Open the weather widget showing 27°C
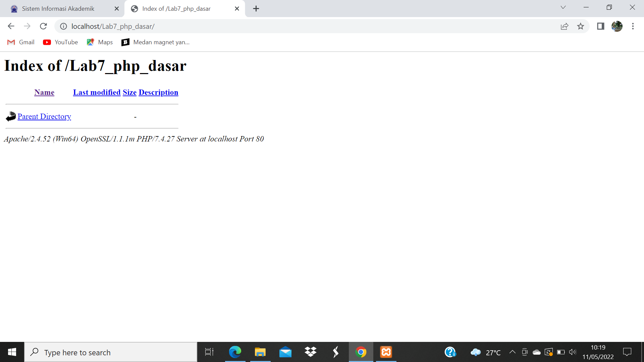The width and height of the screenshot is (644, 362). [x=484, y=352]
